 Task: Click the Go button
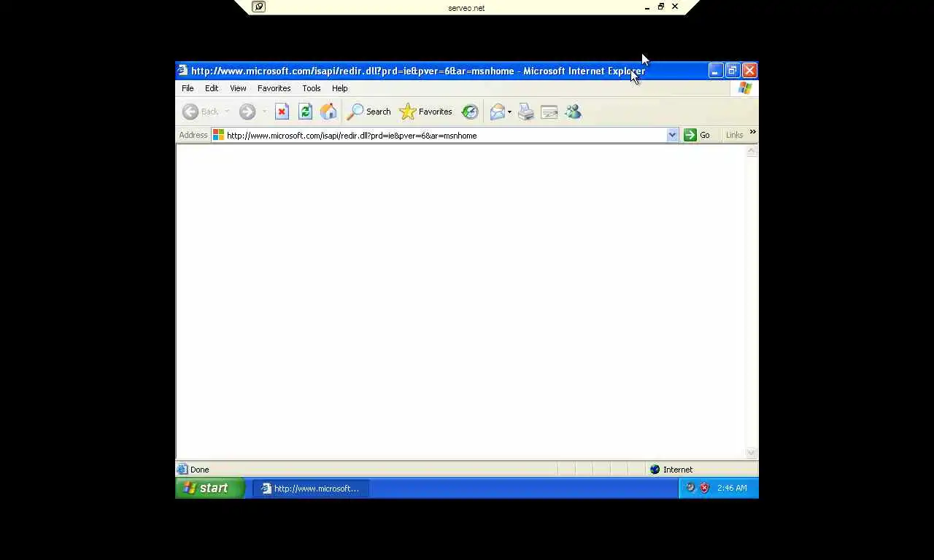[697, 135]
